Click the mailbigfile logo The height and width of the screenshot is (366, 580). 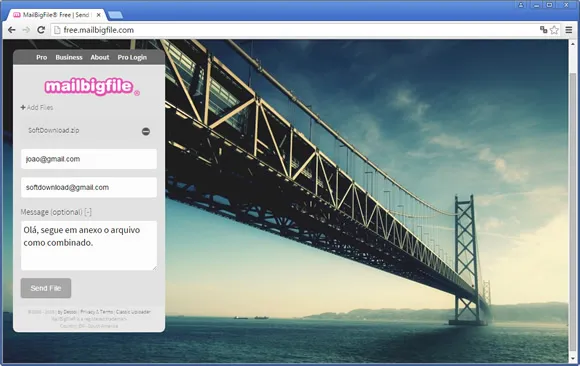[92, 87]
